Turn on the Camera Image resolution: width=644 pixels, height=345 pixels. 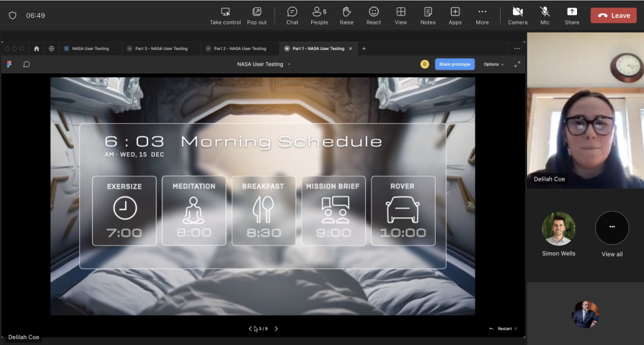click(x=517, y=16)
